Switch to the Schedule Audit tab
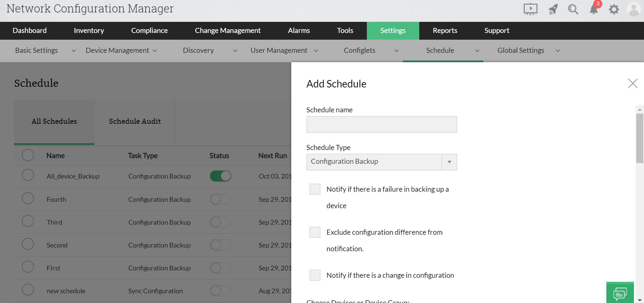The height and width of the screenshot is (303, 644). pos(135,121)
